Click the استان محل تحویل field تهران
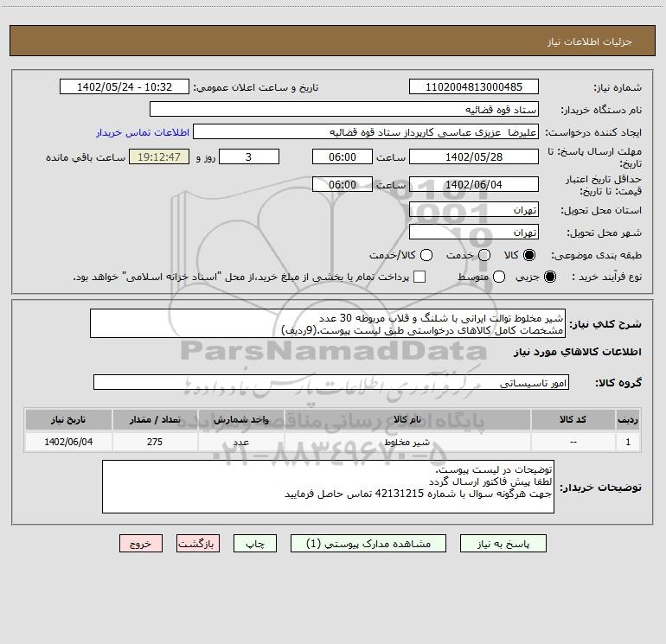This screenshot has height=644, width=666. pyautogui.click(x=474, y=209)
